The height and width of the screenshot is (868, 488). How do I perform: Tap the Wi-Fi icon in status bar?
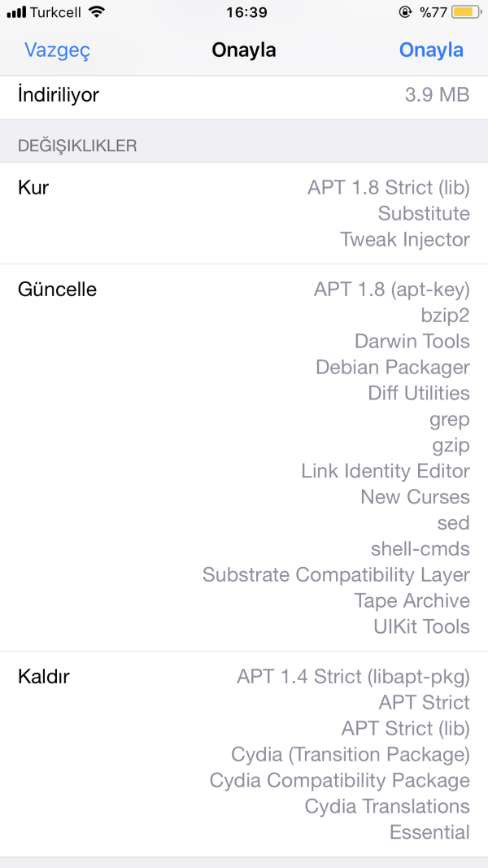point(98,12)
